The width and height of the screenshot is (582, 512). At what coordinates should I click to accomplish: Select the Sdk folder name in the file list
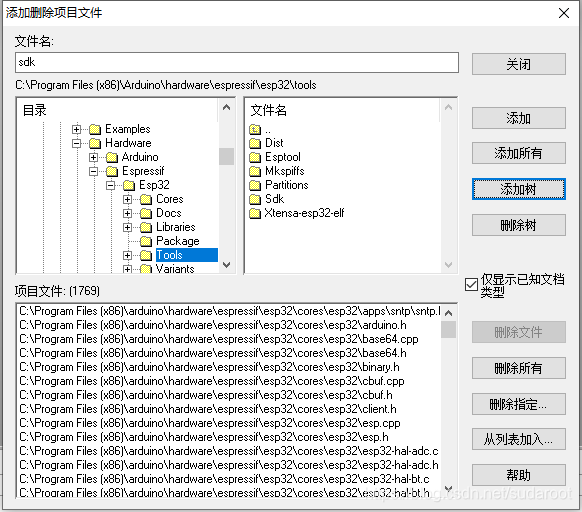(x=274, y=199)
